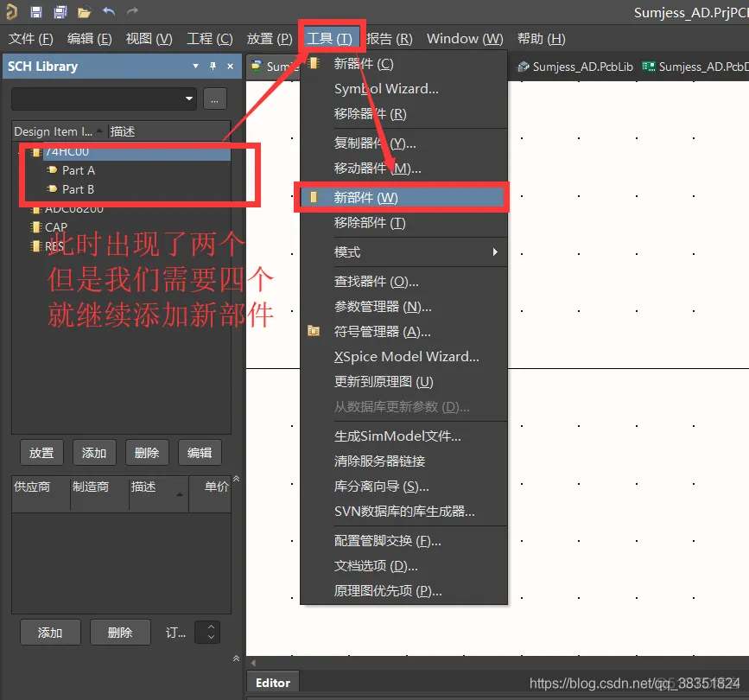Viewport: 749px width, 700px height.
Task: Click the Open folder icon
Action: coord(84,12)
